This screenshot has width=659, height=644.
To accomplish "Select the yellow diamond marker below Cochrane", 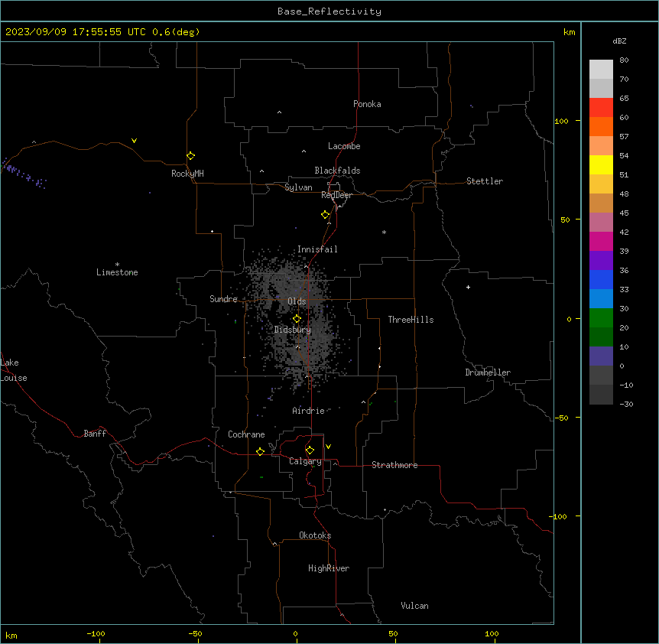I will (x=260, y=451).
